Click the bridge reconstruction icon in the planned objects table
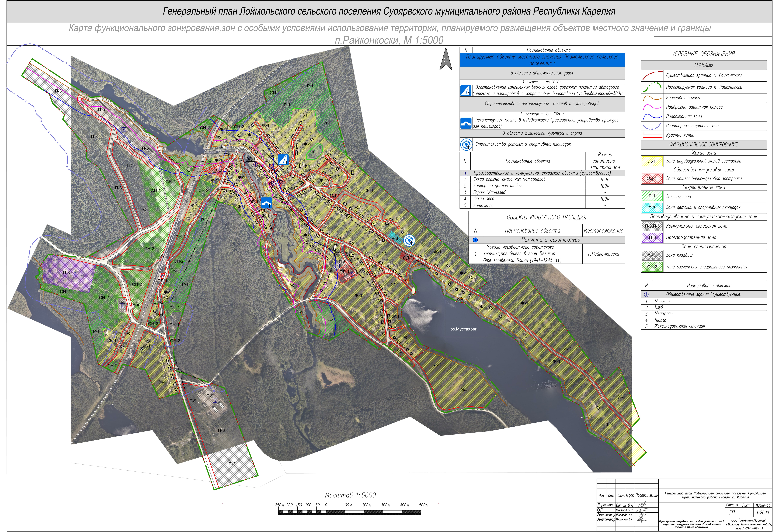This screenshot has height=532, width=779. coord(466,123)
